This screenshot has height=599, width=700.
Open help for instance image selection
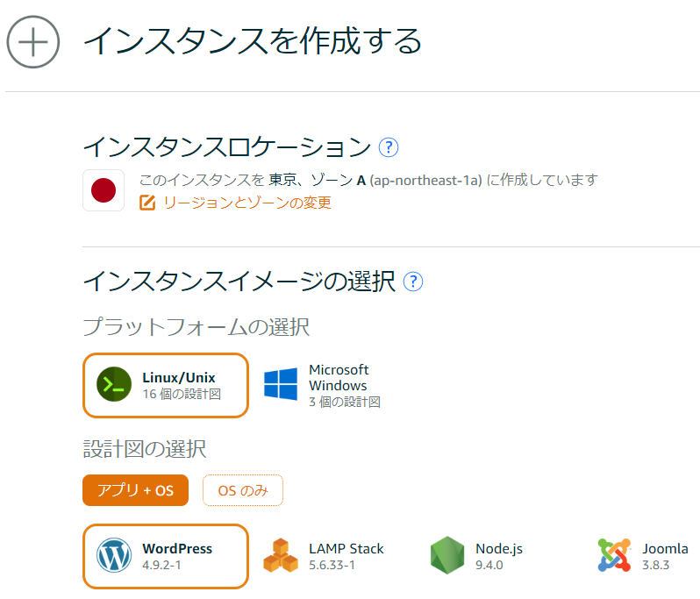pos(413,282)
